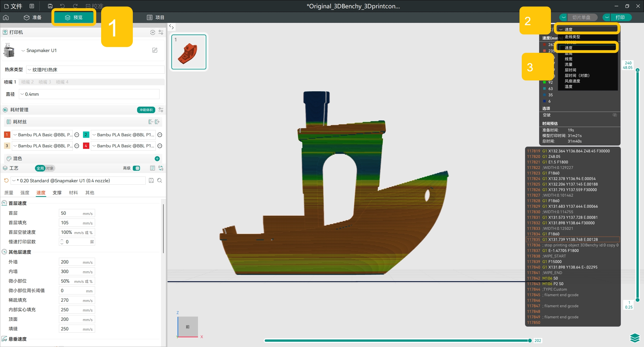Viewport: 644px width, 347px height.
Task: Click the 冲刷体积 flushing volume button
Action: [x=146, y=110]
